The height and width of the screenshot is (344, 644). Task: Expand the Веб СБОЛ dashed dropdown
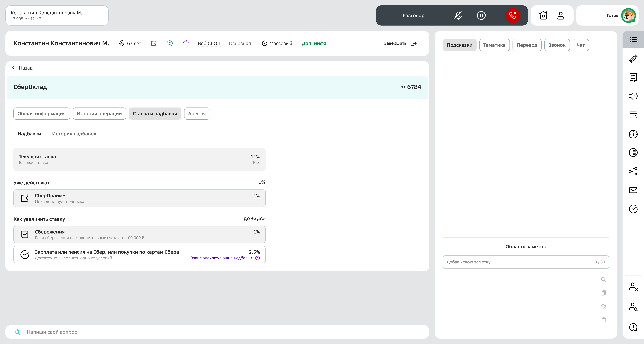tap(209, 43)
